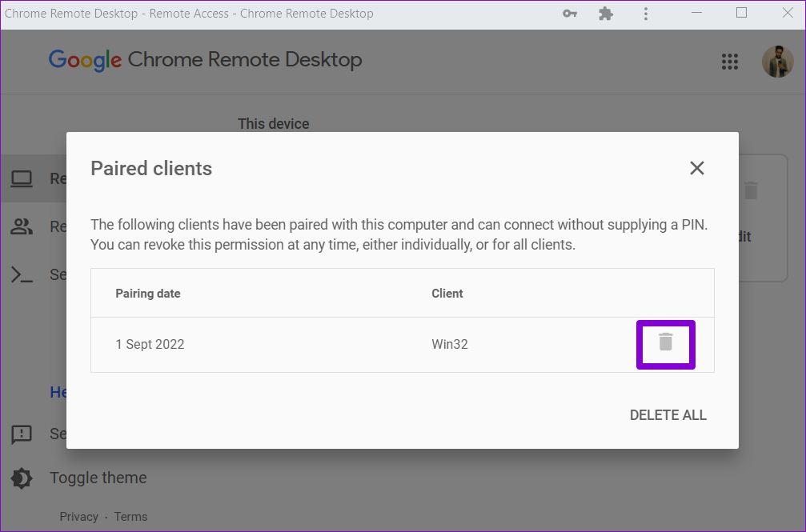Click the This device heading
This screenshot has width=806, height=532.
tap(274, 124)
